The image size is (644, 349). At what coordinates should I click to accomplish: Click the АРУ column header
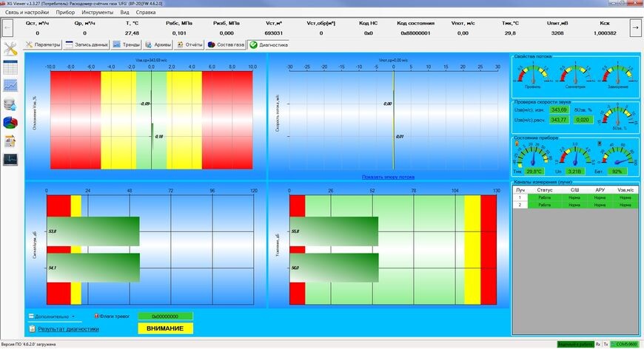point(600,190)
